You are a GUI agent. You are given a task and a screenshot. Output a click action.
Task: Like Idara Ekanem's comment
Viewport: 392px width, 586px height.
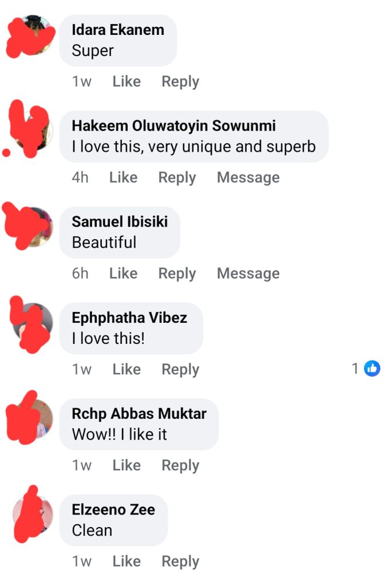pyautogui.click(x=126, y=82)
